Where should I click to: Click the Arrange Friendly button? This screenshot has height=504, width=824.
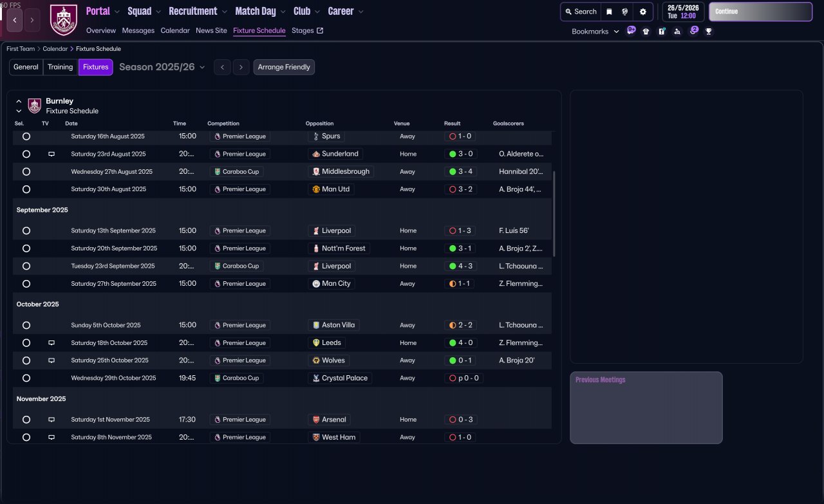(284, 67)
